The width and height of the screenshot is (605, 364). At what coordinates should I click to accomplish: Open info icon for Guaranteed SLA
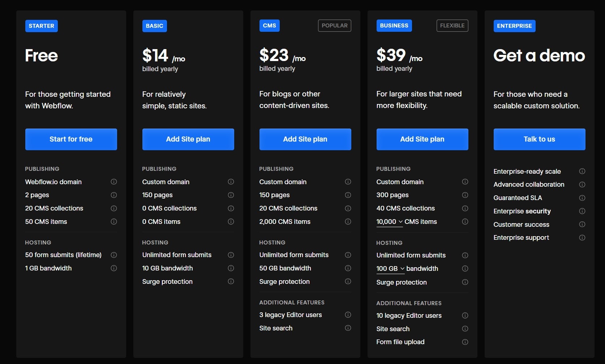pyautogui.click(x=582, y=198)
